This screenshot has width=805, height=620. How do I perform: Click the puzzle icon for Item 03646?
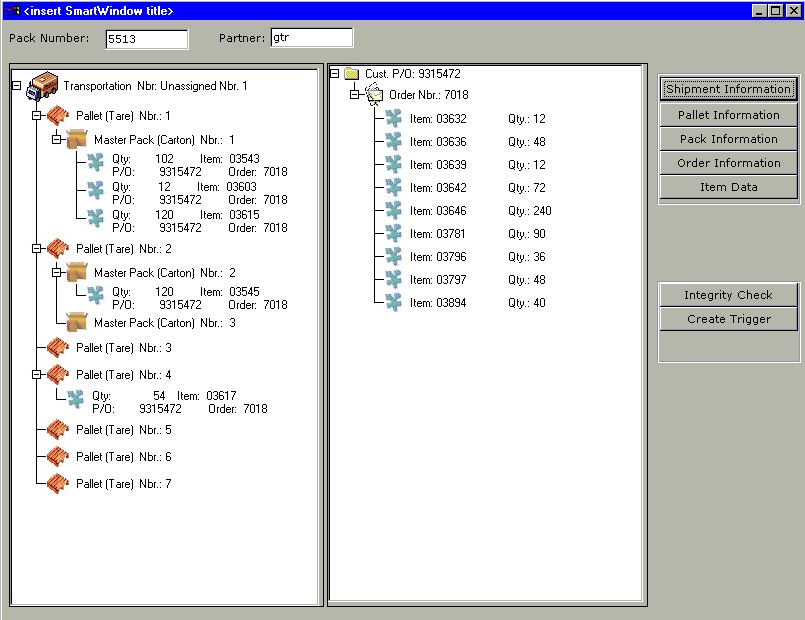[394, 211]
